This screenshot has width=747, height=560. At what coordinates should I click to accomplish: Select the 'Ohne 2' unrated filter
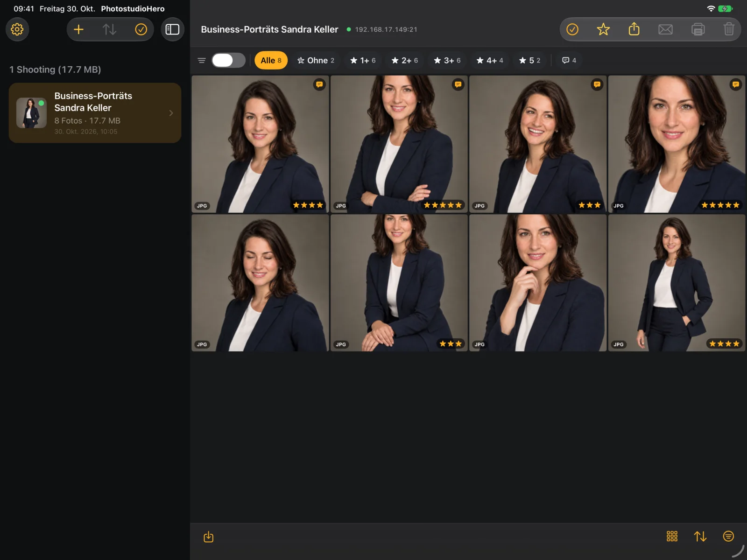click(x=316, y=60)
